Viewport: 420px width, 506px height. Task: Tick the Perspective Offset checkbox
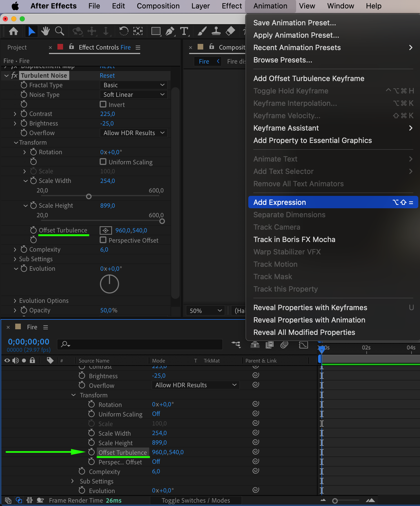(103, 240)
